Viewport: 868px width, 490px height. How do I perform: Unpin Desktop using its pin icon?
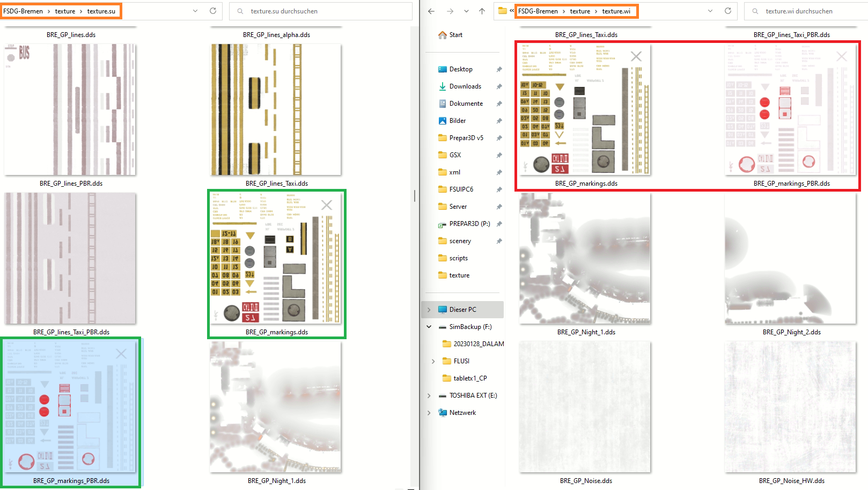pos(499,69)
